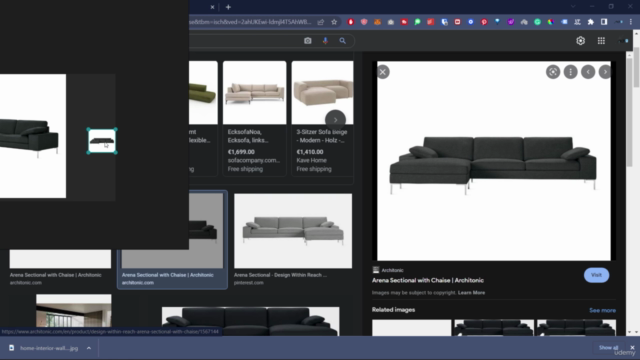Click the Google Lens icon on preview
The image size is (640, 360).
coord(553,72)
